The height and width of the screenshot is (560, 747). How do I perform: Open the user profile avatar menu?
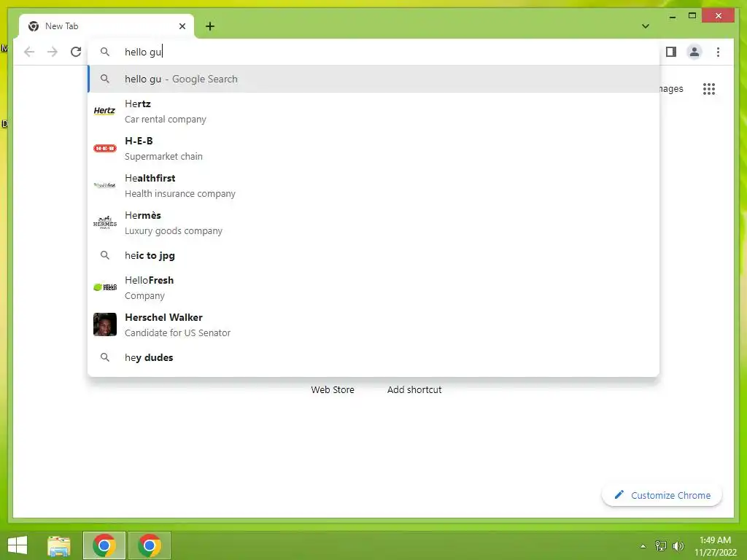pos(694,52)
